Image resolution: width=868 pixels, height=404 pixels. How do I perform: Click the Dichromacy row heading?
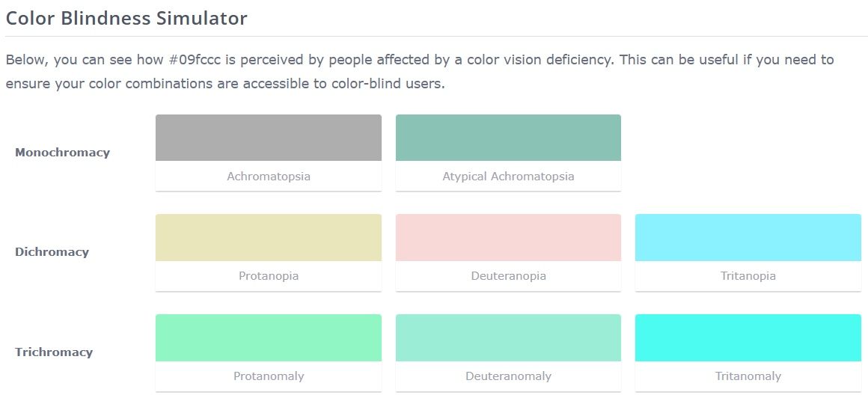(52, 252)
